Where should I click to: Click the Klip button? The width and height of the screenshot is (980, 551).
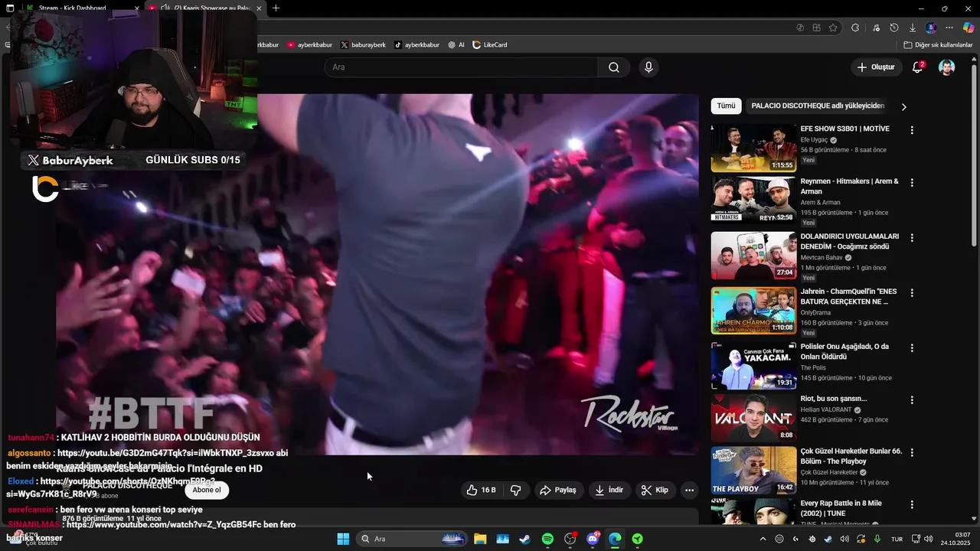point(655,490)
